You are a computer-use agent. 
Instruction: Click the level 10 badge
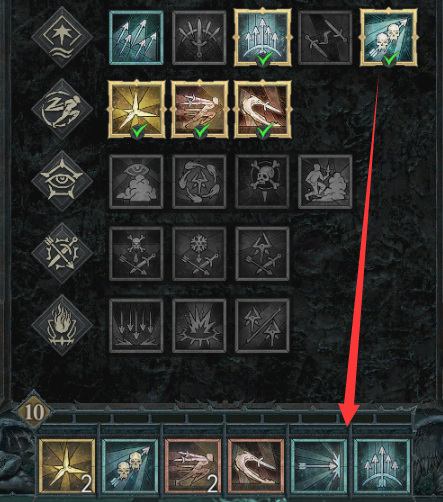tap(34, 412)
